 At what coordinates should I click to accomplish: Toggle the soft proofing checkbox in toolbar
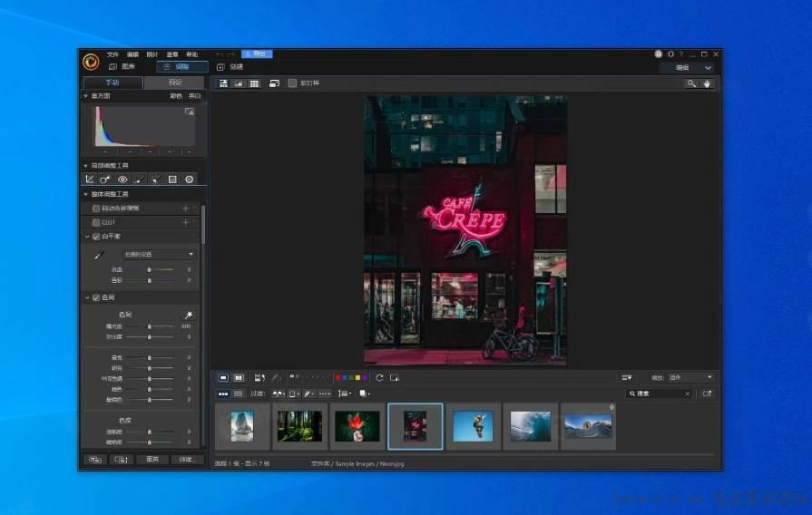click(292, 83)
